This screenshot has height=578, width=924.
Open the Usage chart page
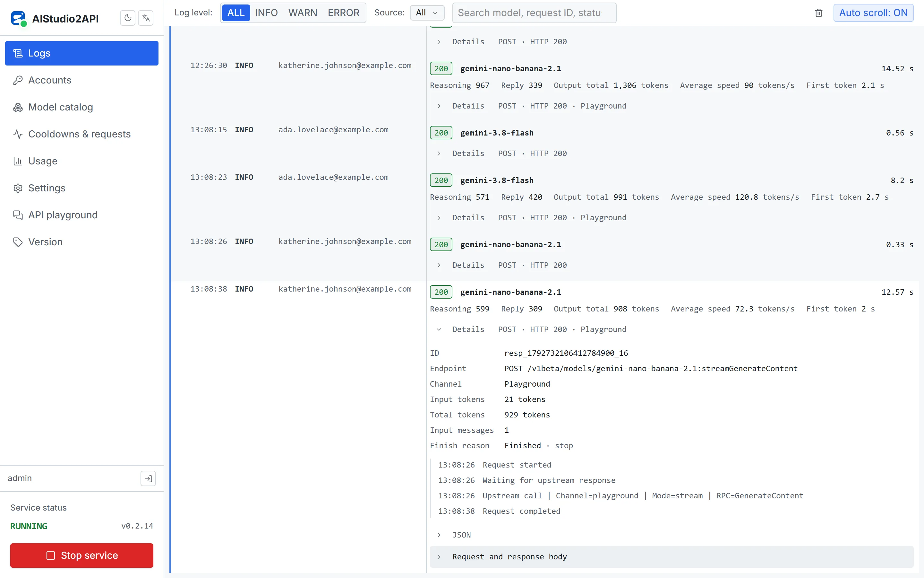click(82, 161)
